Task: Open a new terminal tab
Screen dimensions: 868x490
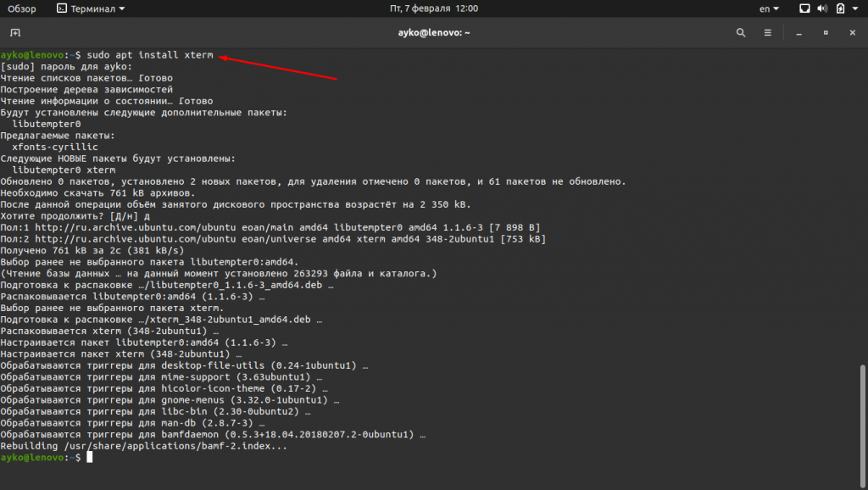Action: (15, 33)
